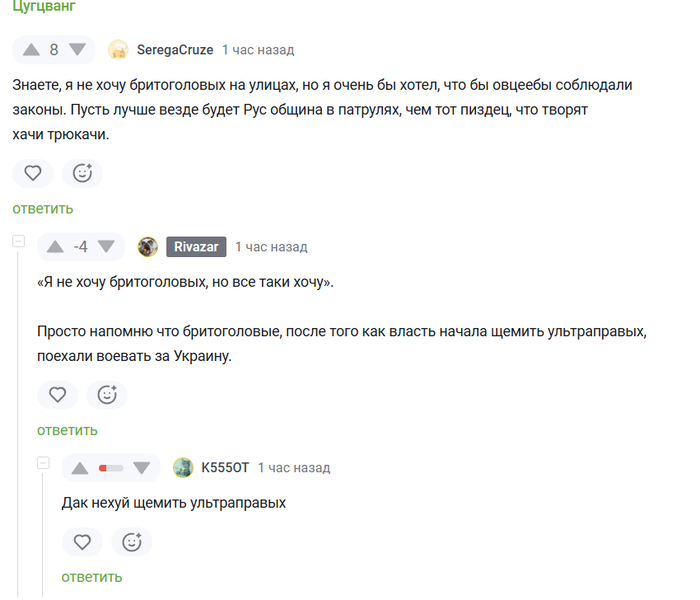Add emoji reaction to K555OT's comment
Image resolution: width=700 pixels, height=600 pixels.
(131, 542)
